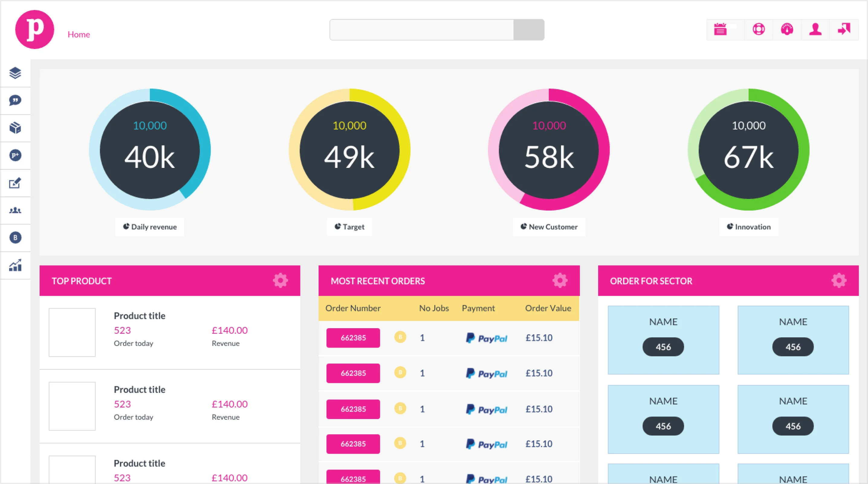Open the Home breadcrumb link

click(79, 34)
